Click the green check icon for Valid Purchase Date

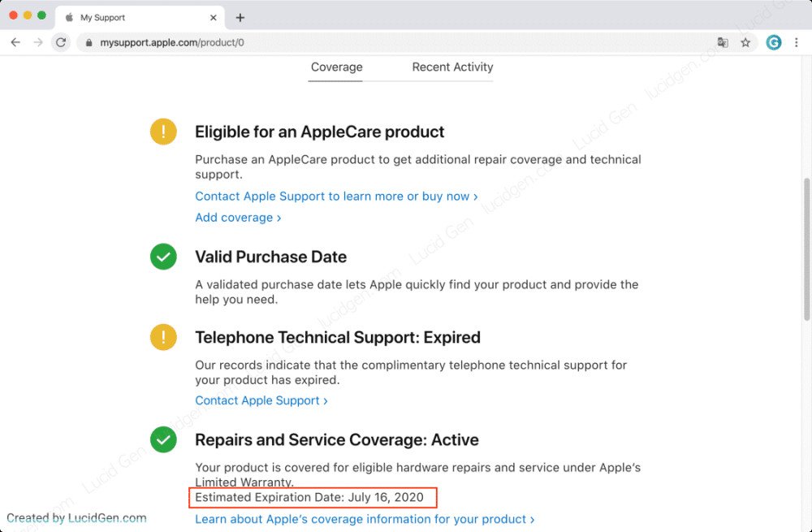(164, 257)
